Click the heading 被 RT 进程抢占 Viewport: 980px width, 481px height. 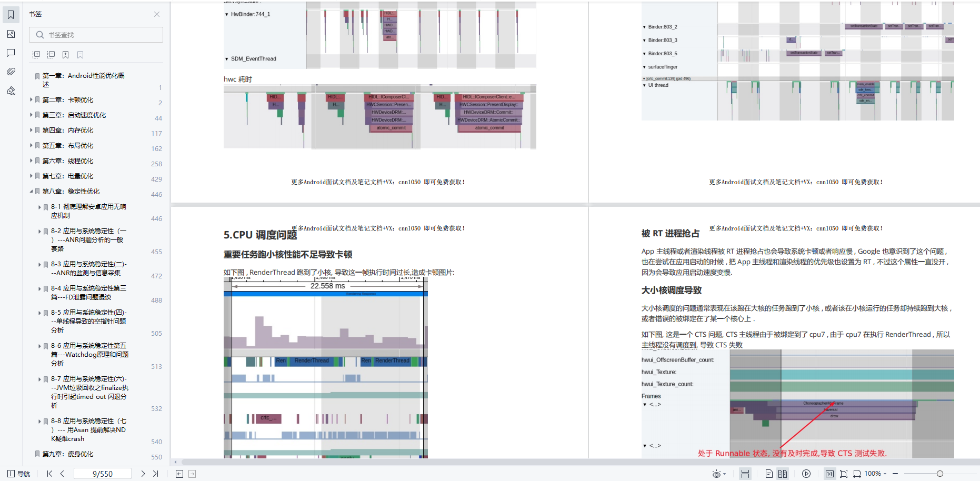(x=671, y=233)
